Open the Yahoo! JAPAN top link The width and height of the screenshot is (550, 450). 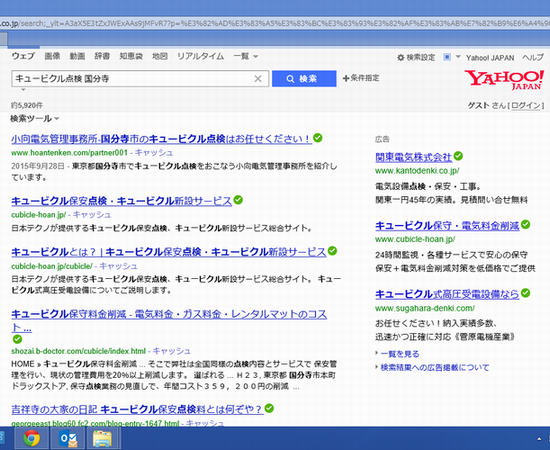click(x=490, y=58)
